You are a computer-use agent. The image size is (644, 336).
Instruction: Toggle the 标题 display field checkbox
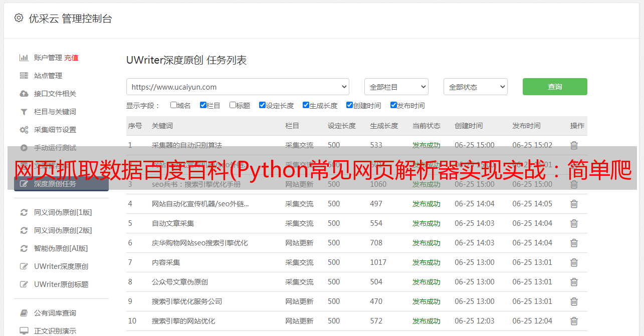point(233,105)
